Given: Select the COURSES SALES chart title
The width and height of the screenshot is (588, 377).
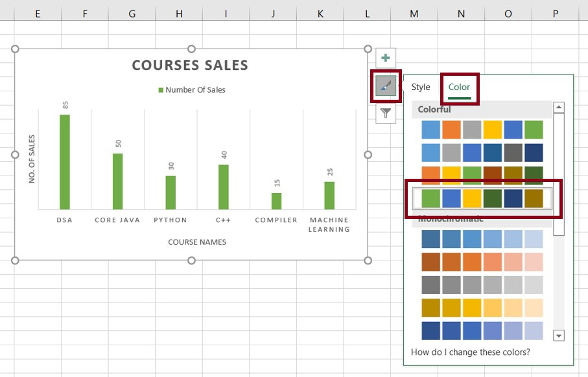Looking at the screenshot, I should pos(190,65).
